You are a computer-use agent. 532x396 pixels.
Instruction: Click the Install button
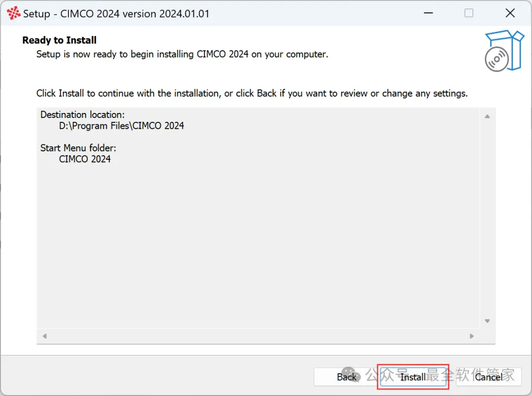coord(413,377)
